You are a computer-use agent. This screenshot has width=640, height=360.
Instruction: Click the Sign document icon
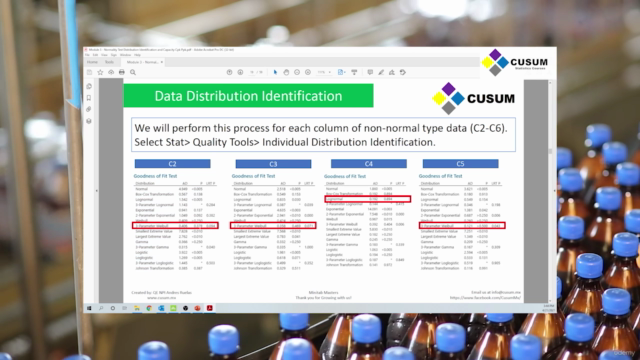tap(391, 72)
